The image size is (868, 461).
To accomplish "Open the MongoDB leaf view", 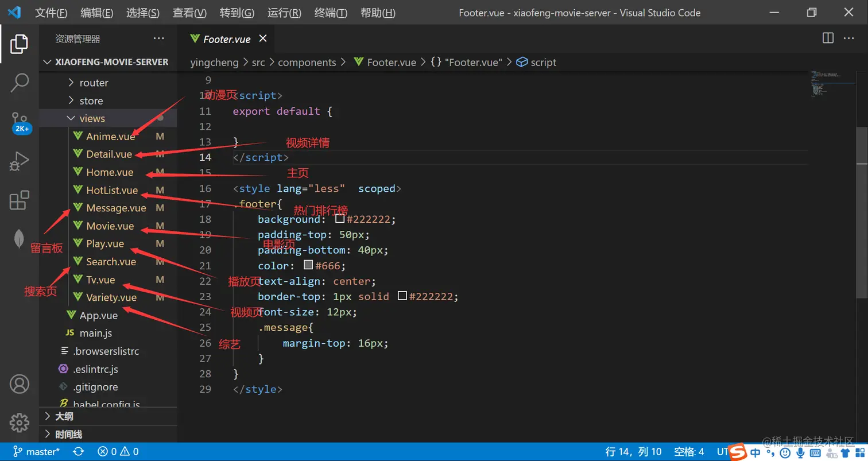I will 20,239.
